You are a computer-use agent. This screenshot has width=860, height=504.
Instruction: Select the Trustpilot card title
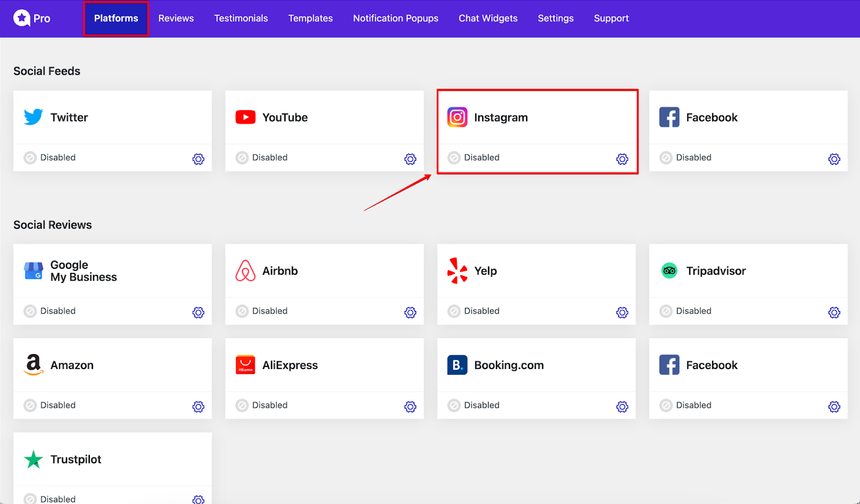tap(76, 459)
